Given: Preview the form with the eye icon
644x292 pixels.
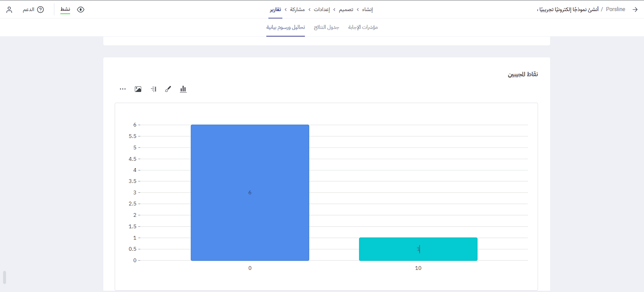Looking at the screenshot, I should click(80, 9).
